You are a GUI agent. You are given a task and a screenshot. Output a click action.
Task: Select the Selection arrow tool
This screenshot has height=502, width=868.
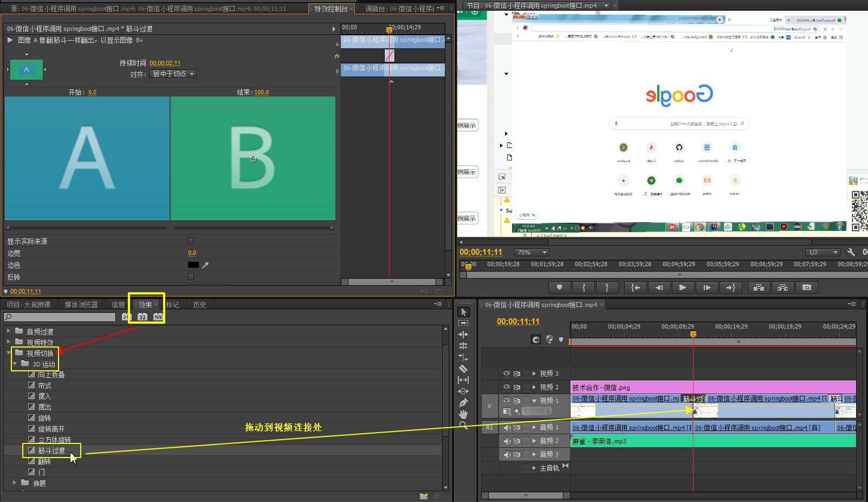click(463, 312)
